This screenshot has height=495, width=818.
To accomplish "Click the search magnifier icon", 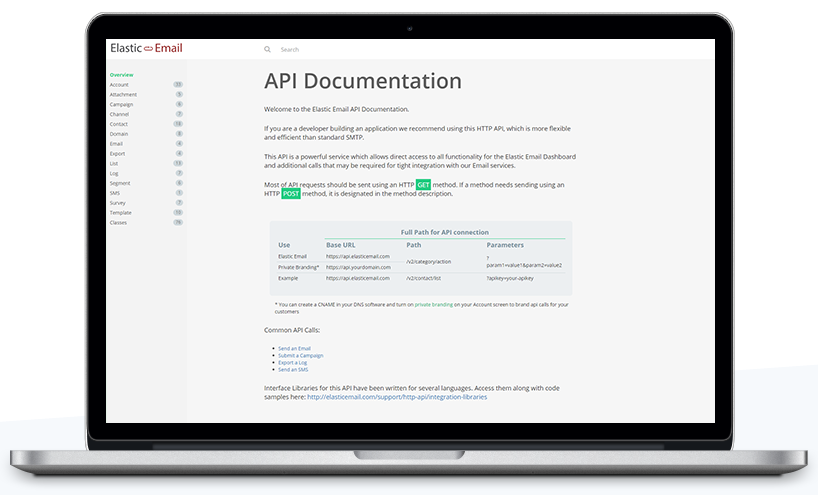I will (x=267, y=50).
